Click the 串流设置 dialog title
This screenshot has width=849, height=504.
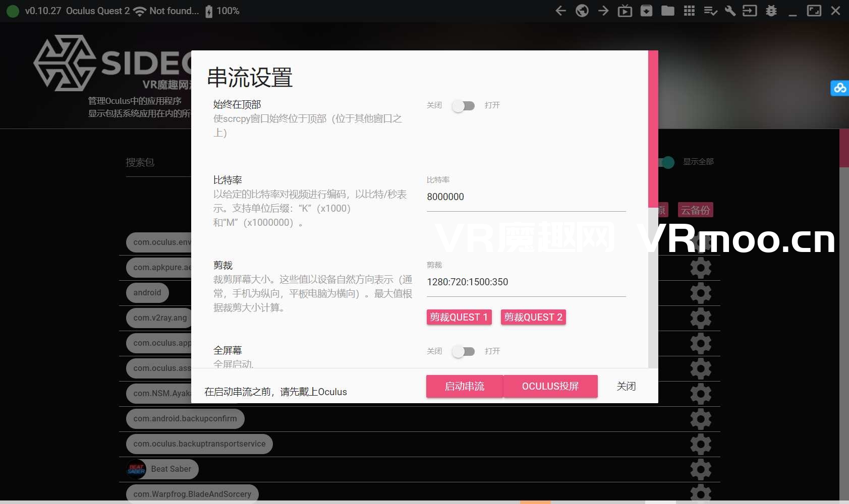[x=250, y=78]
